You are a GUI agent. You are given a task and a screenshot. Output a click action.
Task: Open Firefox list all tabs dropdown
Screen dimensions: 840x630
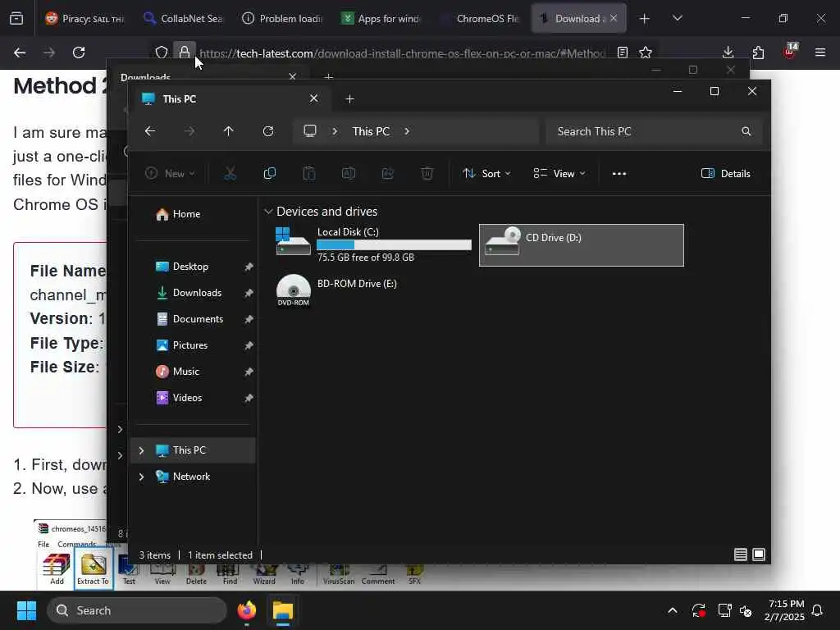point(678,19)
